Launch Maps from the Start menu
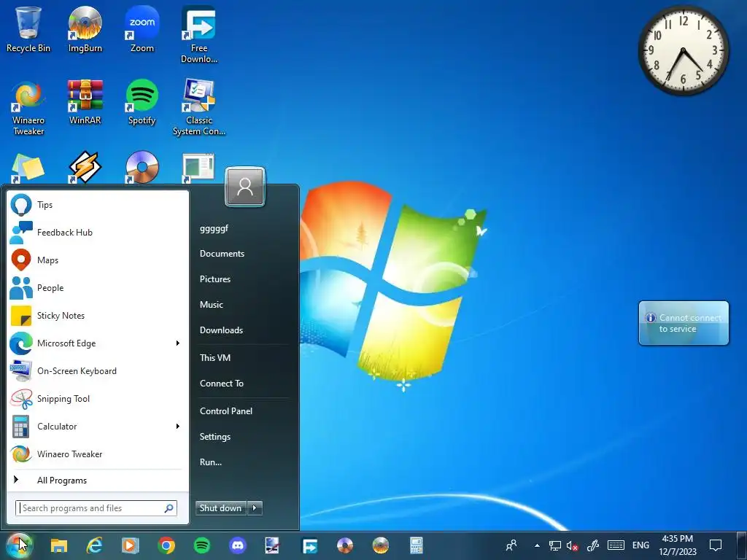747x560 pixels. pos(98,260)
